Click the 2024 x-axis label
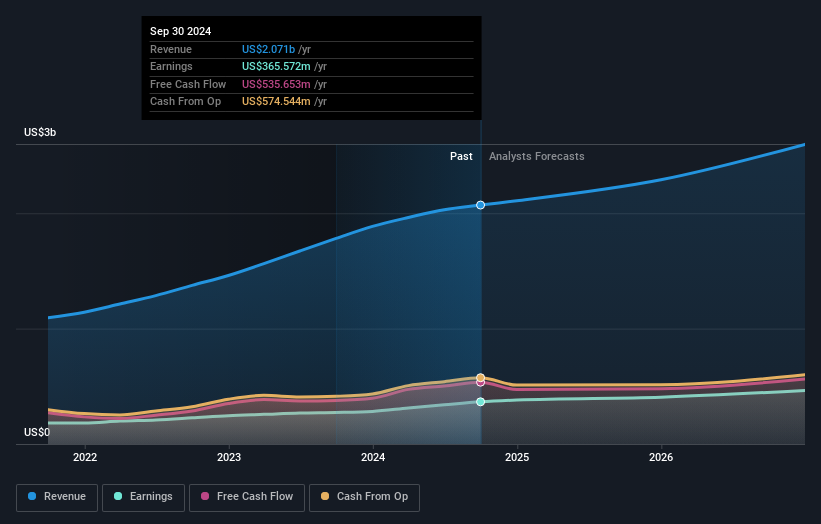The image size is (821, 524). click(373, 457)
